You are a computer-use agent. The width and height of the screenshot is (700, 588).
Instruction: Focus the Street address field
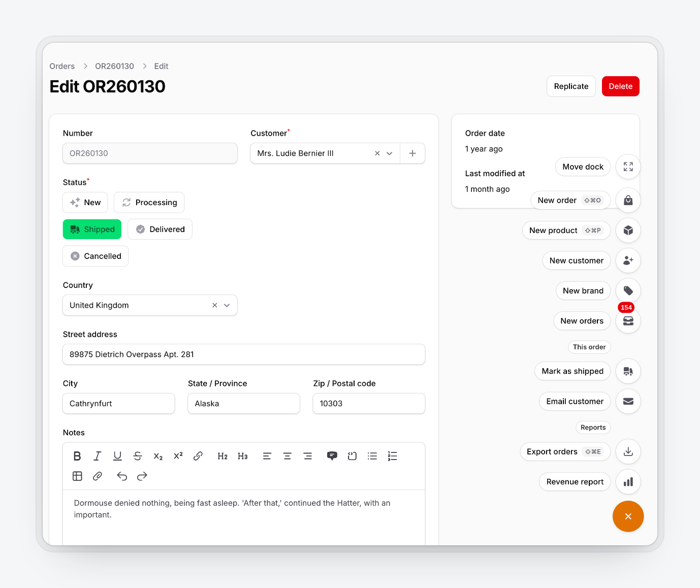(244, 354)
